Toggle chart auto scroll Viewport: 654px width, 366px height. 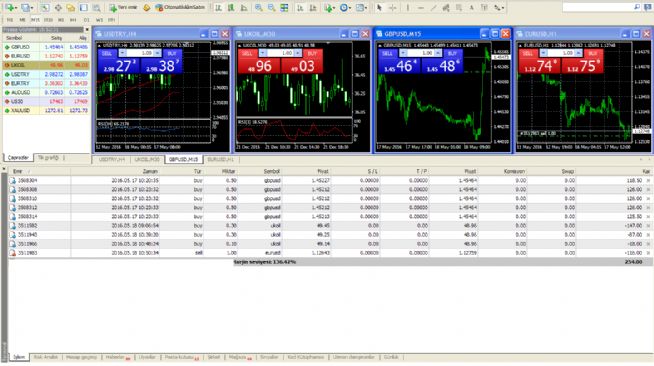pos(300,8)
